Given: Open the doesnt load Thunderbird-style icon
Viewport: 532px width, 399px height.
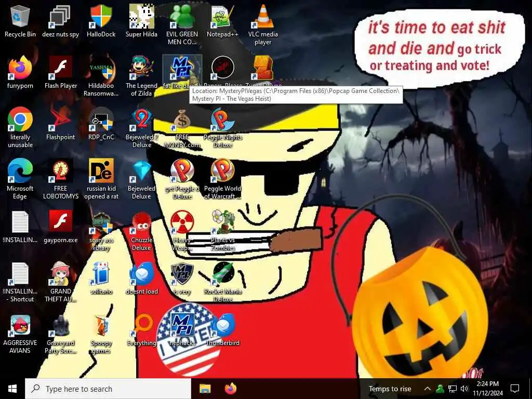Looking at the screenshot, I should point(141,278).
